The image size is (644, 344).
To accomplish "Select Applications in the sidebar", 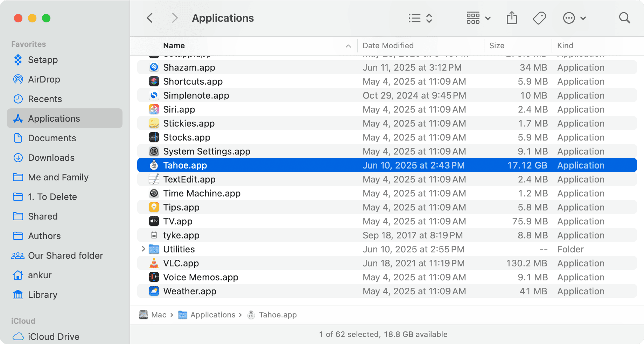I will tap(65, 118).
